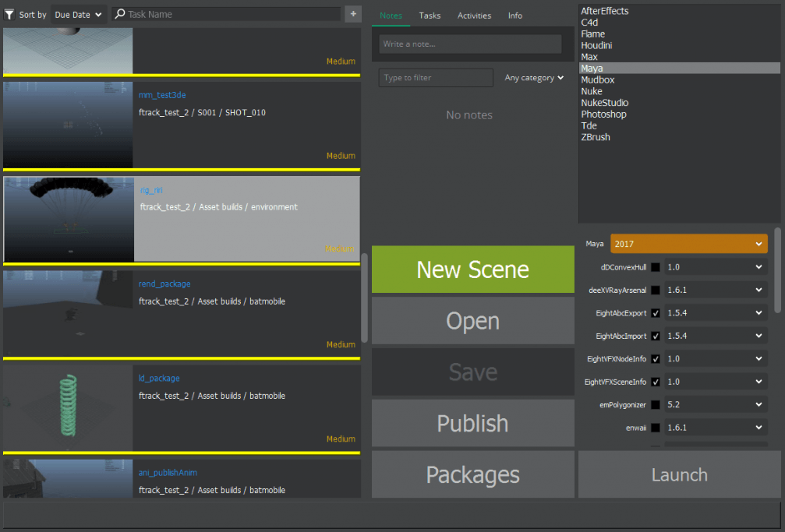Image resolution: width=785 pixels, height=532 pixels.
Task: Uncheck the EightAbcImport checkbox
Action: click(656, 336)
